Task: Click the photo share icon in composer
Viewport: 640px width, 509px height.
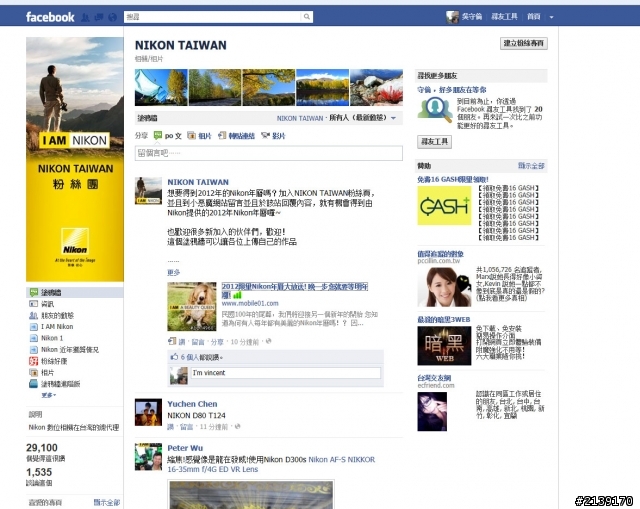Action: (x=191, y=136)
